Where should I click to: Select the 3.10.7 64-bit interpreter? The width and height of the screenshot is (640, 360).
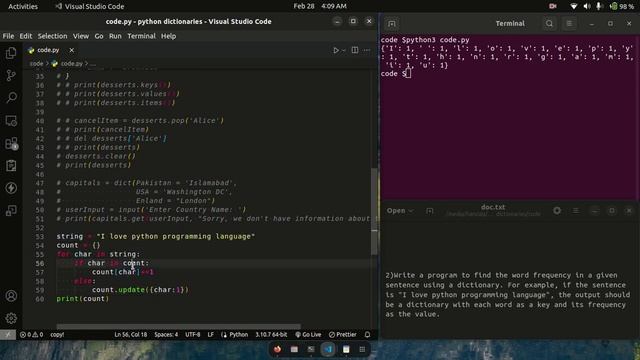(271, 334)
